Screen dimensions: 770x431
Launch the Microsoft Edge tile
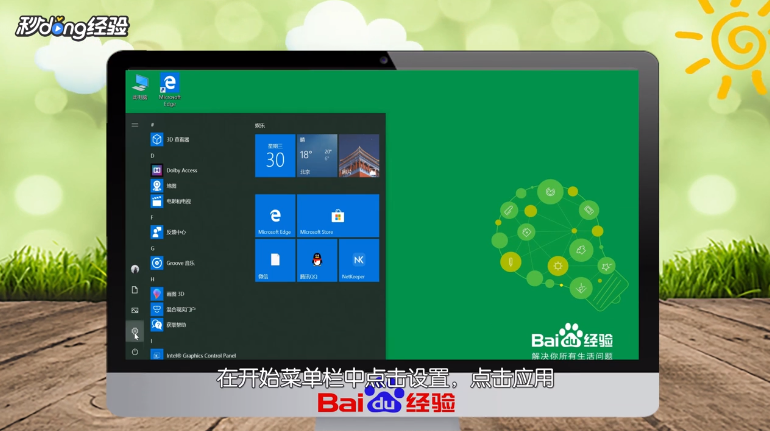275,216
